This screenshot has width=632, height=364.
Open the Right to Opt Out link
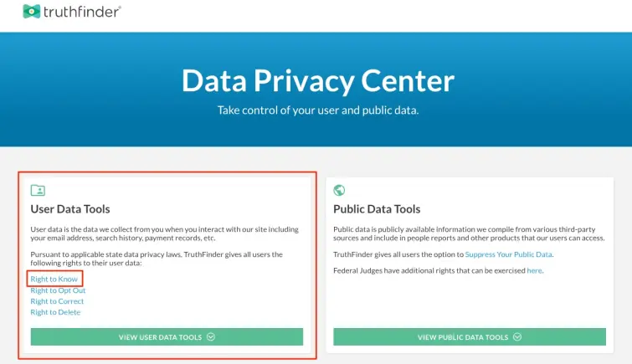point(58,290)
